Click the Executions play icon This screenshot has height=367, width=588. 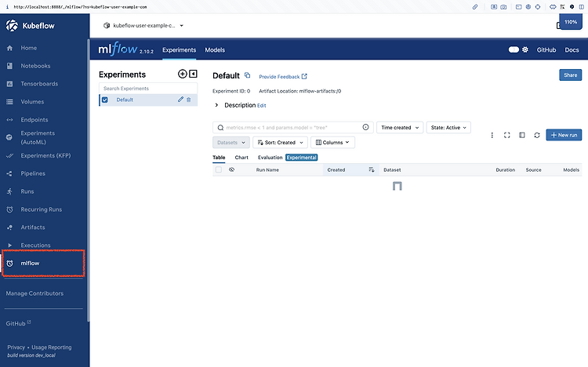(9, 245)
